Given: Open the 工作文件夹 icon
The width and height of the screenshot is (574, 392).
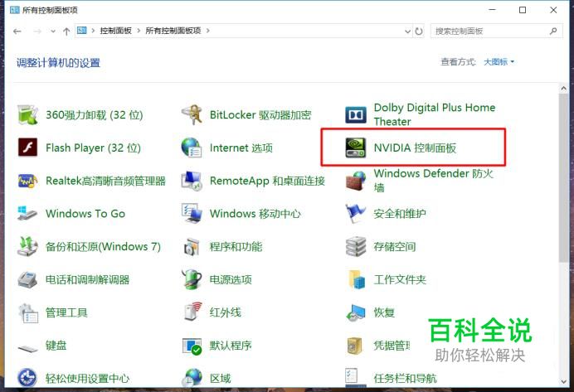Looking at the screenshot, I should pos(356,279).
